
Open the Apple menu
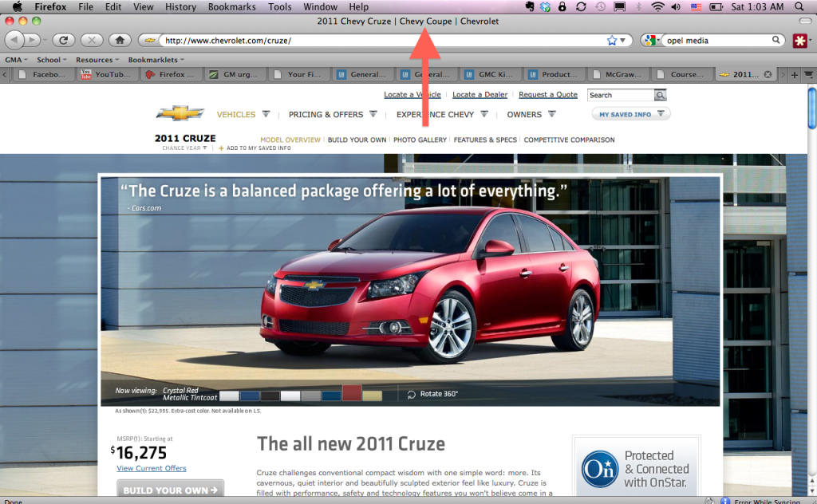pyautogui.click(x=18, y=6)
